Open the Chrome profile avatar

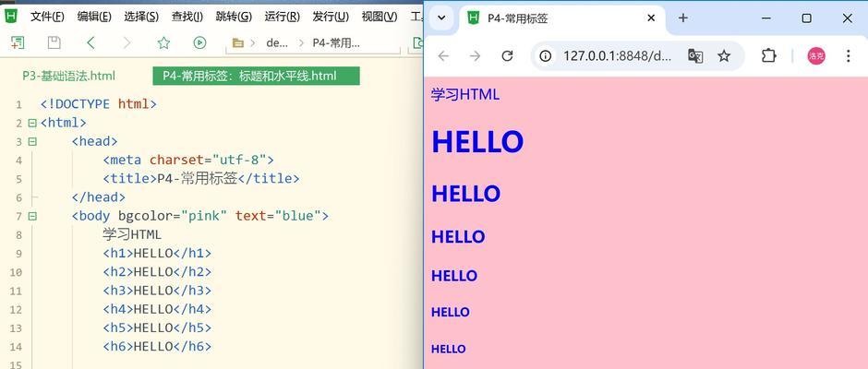(816, 56)
